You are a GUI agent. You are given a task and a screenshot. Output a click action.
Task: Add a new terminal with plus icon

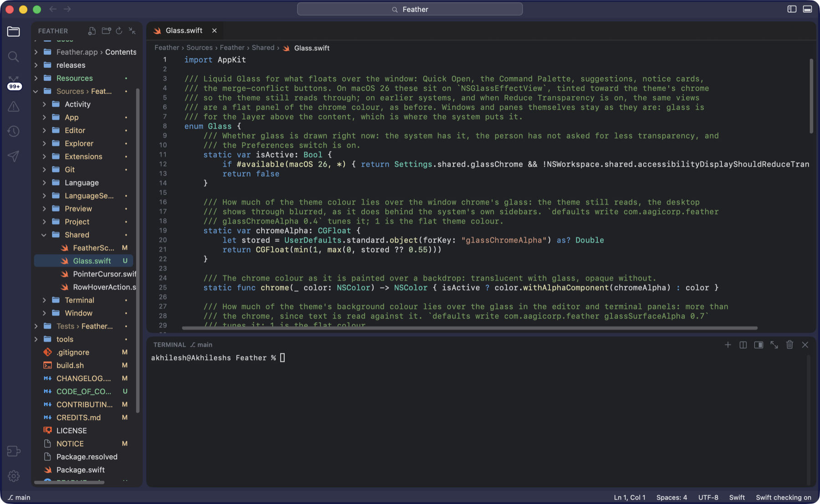tap(728, 345)
